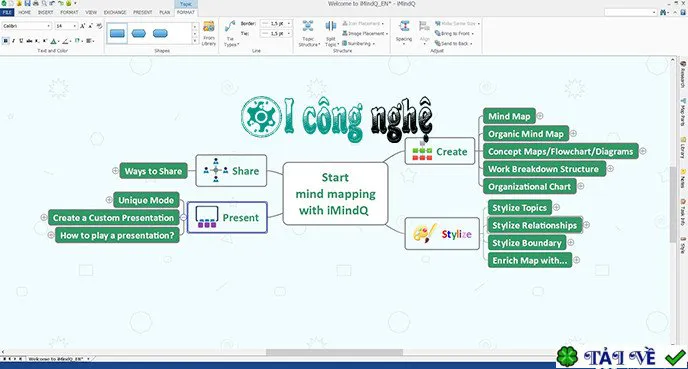Expand the Unique Mode topic
This screenshot has width=688, height=369.
point(109,200)
